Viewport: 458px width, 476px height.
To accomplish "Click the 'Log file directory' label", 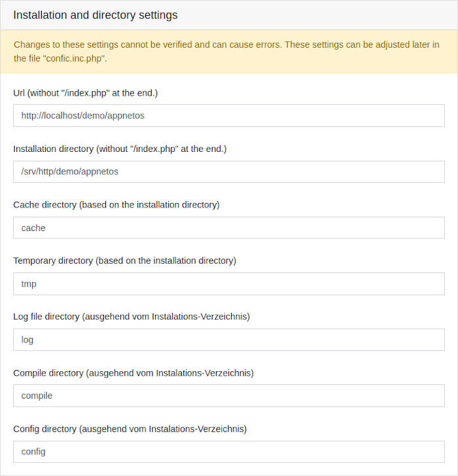I will point(46,316).
